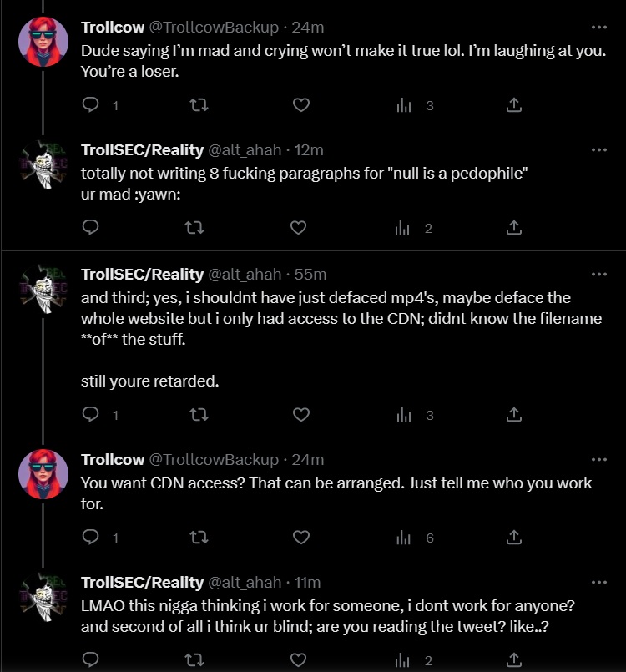Retweet the "ur mad :yawn:" tweet
The width and height of the screenshot is (626, 672).
pyautogui.click(x=198, y=227)
